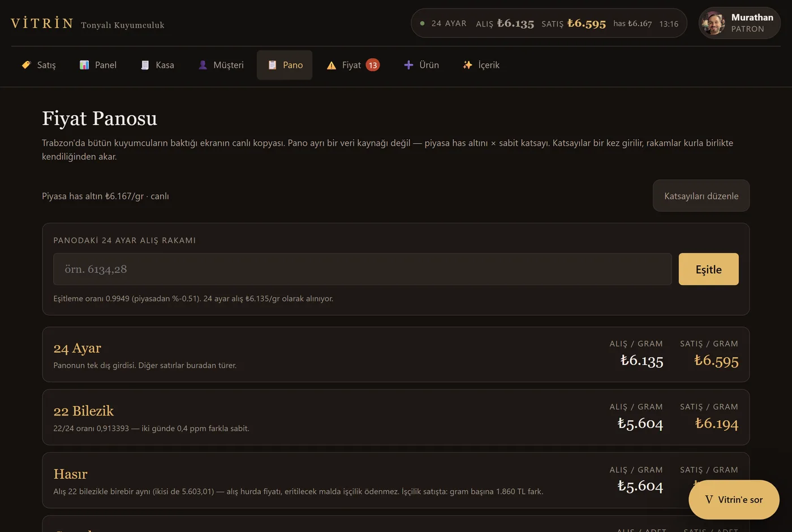792x532 pixels.
Task: Click "Panonun tek dış girdisi" description
Action: pos(145,365)
